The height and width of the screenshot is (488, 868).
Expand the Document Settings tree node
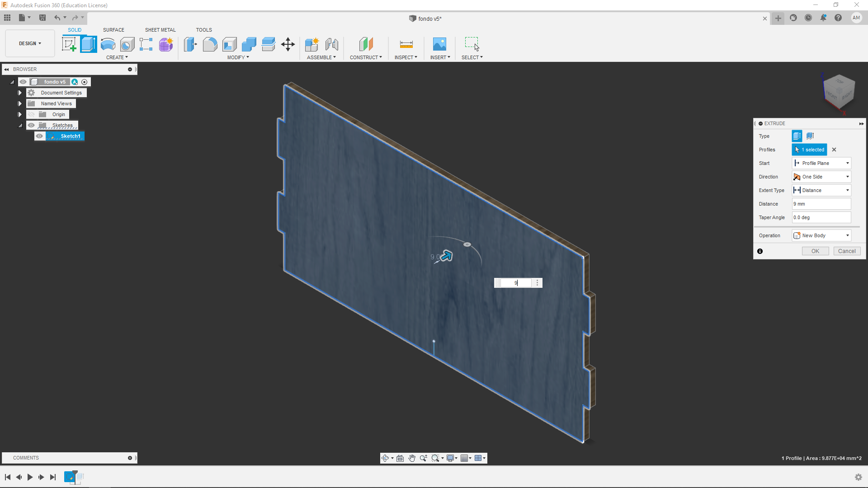(x=20, y=93)
